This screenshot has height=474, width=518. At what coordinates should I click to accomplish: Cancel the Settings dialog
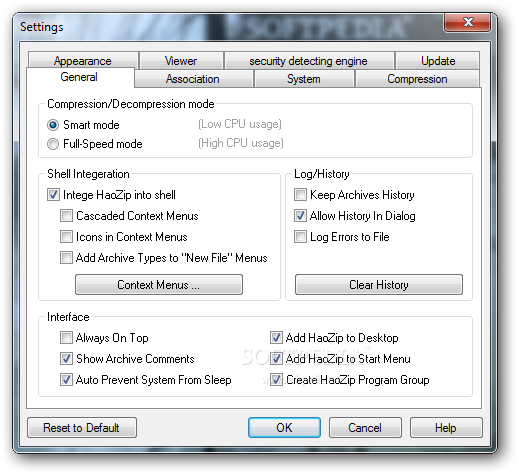click(365, 428)
